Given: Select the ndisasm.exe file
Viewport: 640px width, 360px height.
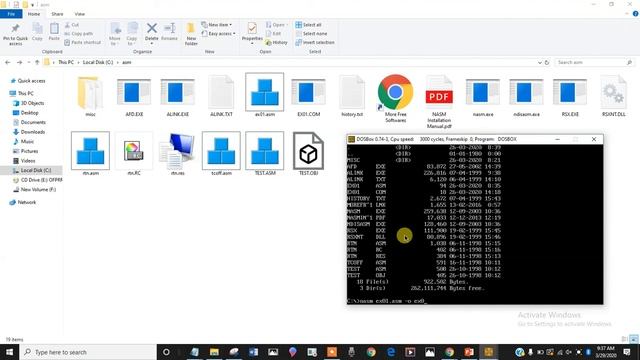Looking at the screenshot, I should tap(527, 96).
